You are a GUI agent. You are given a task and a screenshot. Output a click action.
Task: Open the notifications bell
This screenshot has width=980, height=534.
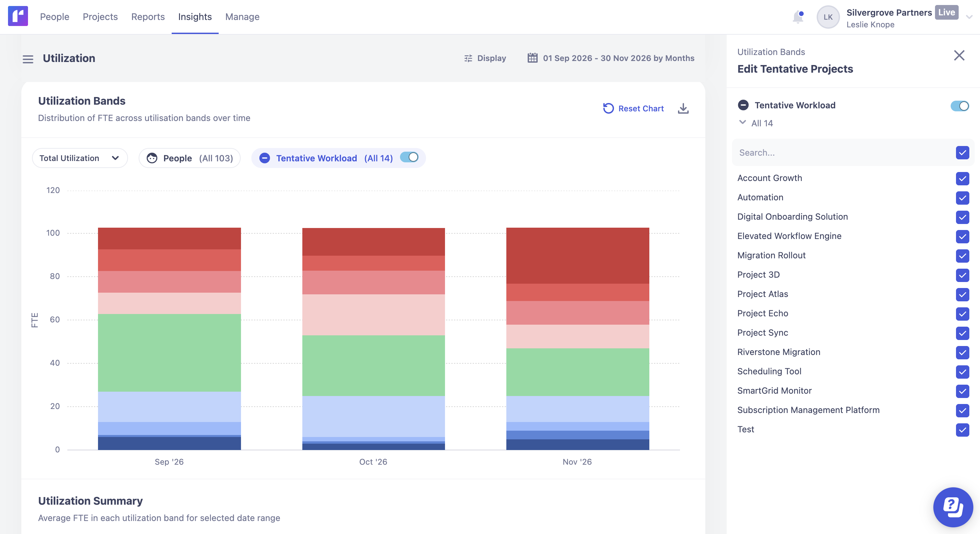tap(798, 17)
